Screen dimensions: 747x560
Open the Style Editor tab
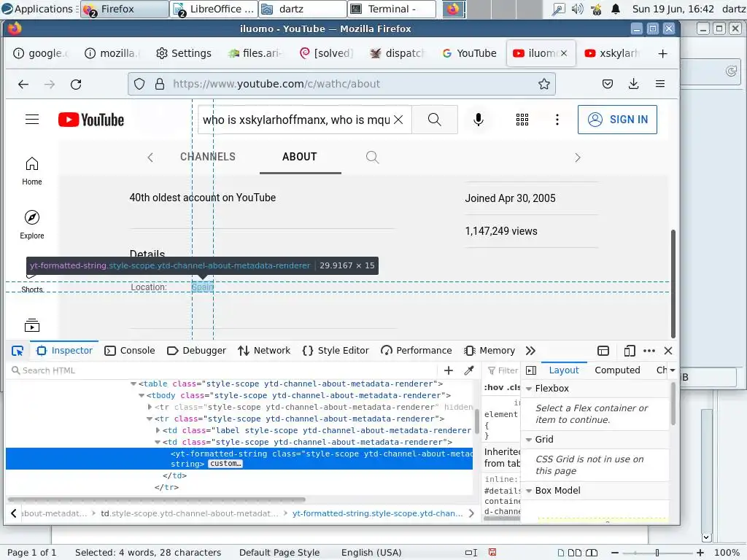pos(336,351)
